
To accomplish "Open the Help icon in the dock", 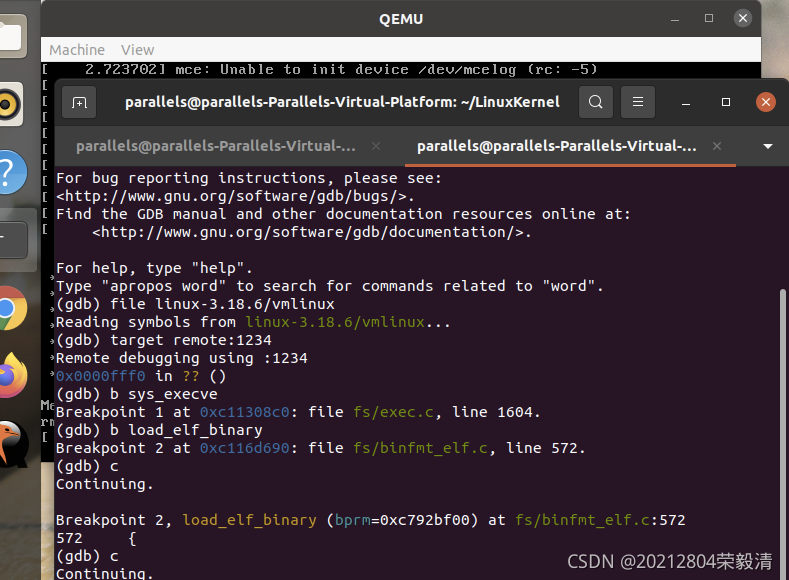I will point(11,172).
